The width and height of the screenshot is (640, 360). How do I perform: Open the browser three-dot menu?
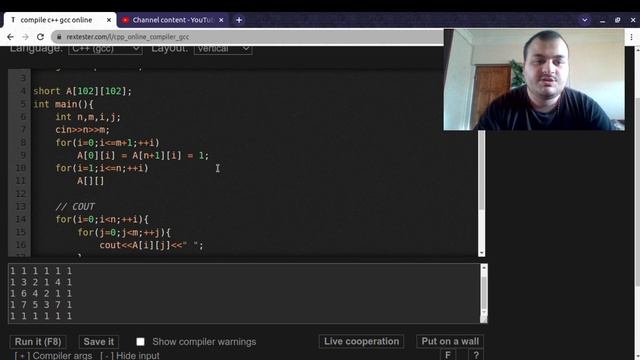pos(631,37)
